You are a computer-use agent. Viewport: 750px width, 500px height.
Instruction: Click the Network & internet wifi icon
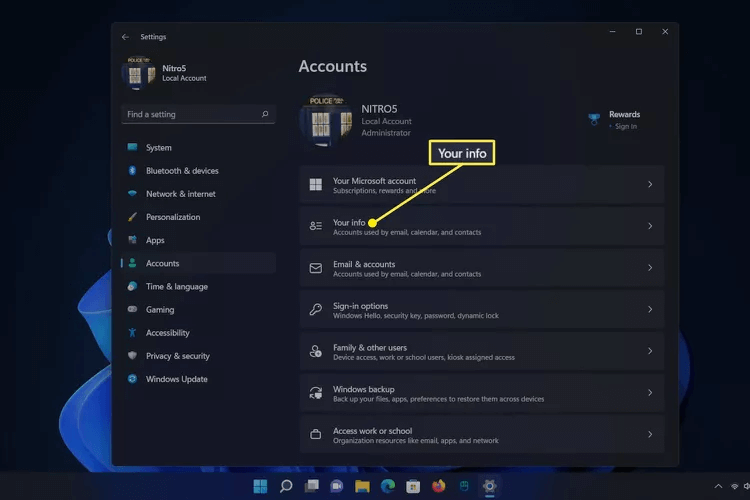(132, 193)
